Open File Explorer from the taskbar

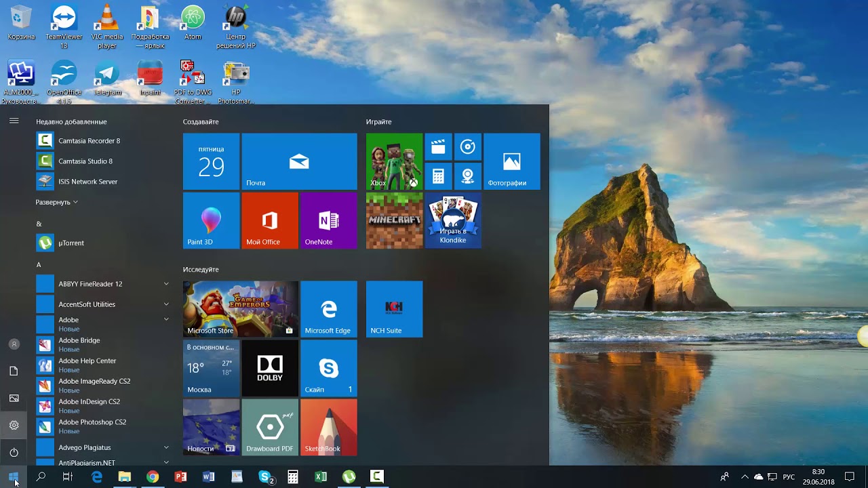[x=124, y=477]
